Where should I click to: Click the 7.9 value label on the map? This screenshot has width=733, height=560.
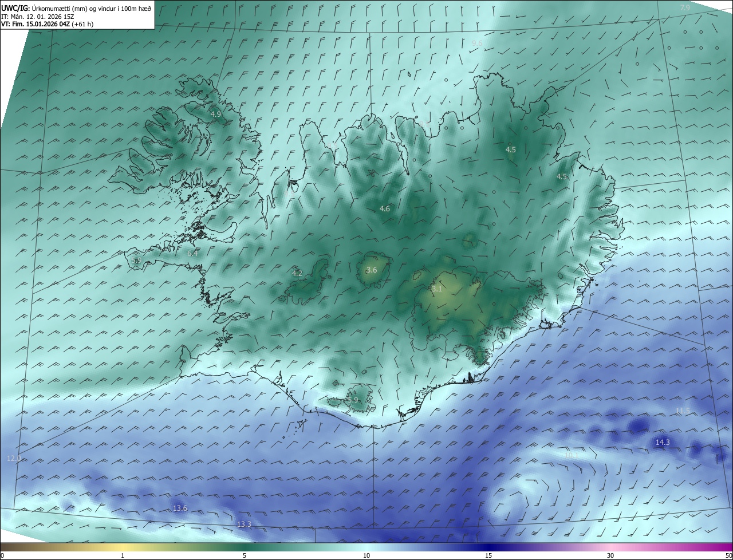(x=685, y=7)
